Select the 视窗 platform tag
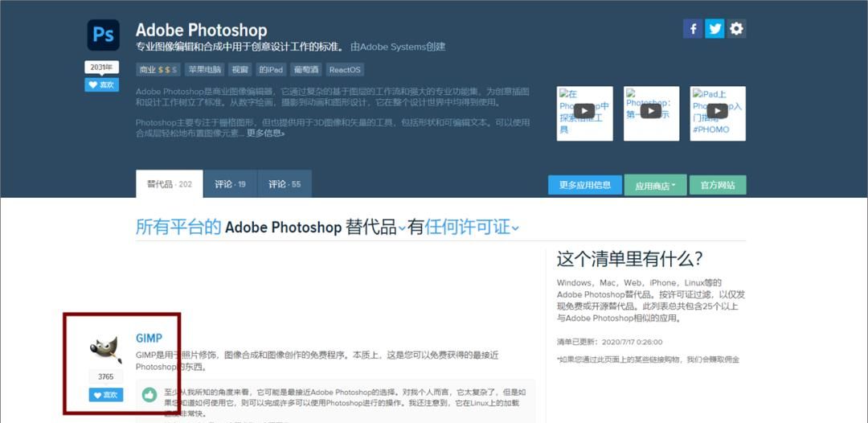This screenshot has width=868, height=423. point(241,70)
